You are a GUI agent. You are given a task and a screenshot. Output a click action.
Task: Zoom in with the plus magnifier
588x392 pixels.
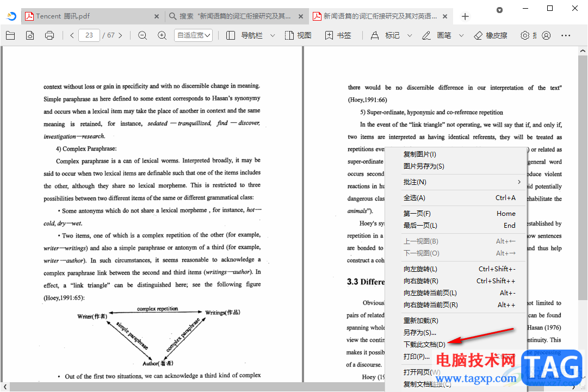pyautogui.click(x=162, y=35)
